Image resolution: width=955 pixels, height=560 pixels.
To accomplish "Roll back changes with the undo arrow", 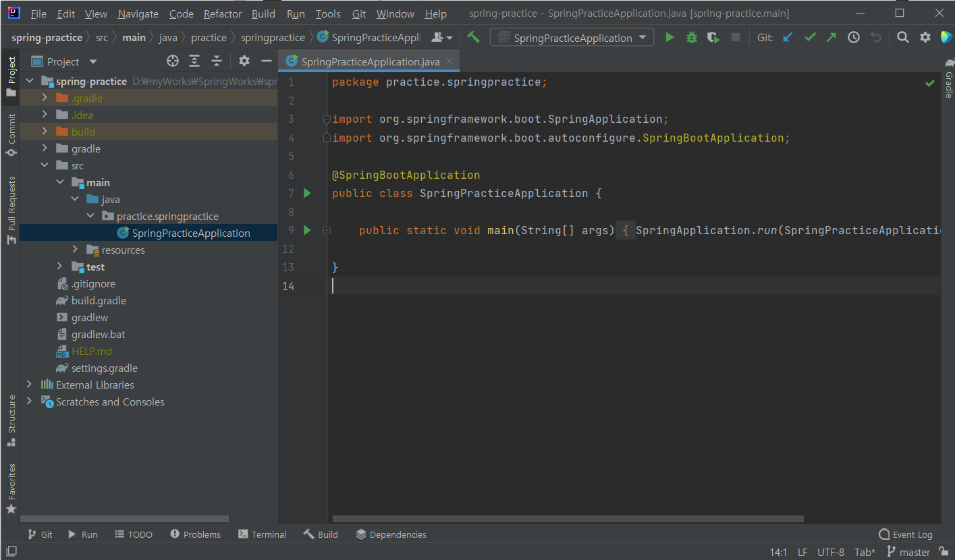I will pyautogui.click(x=876, y=38).
